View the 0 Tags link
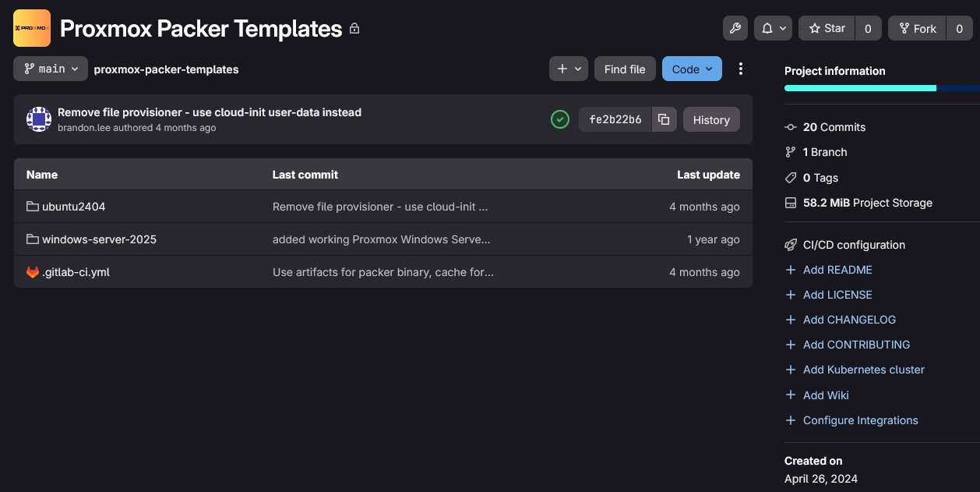This screenshot has width=980, height=492. pos(820,178)
